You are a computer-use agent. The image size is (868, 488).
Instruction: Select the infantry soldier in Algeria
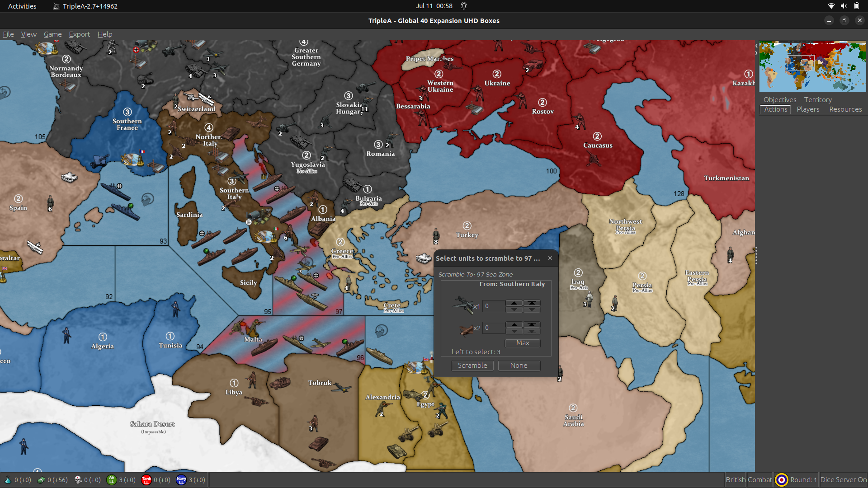coord(66,335)
